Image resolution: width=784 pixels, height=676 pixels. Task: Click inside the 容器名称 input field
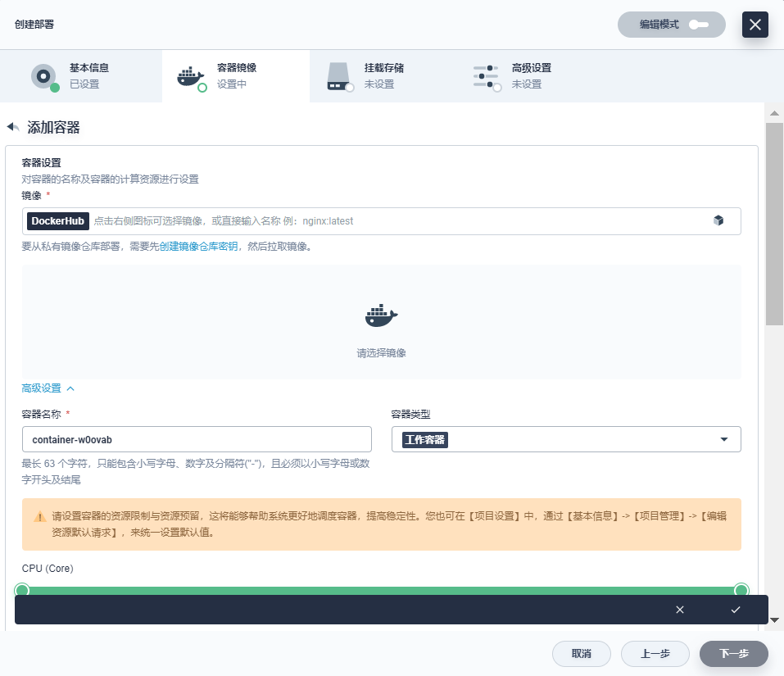click(197, 439)
